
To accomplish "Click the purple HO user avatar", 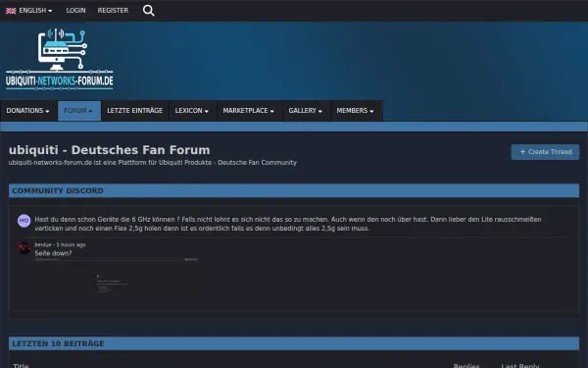I will point(24,221).
